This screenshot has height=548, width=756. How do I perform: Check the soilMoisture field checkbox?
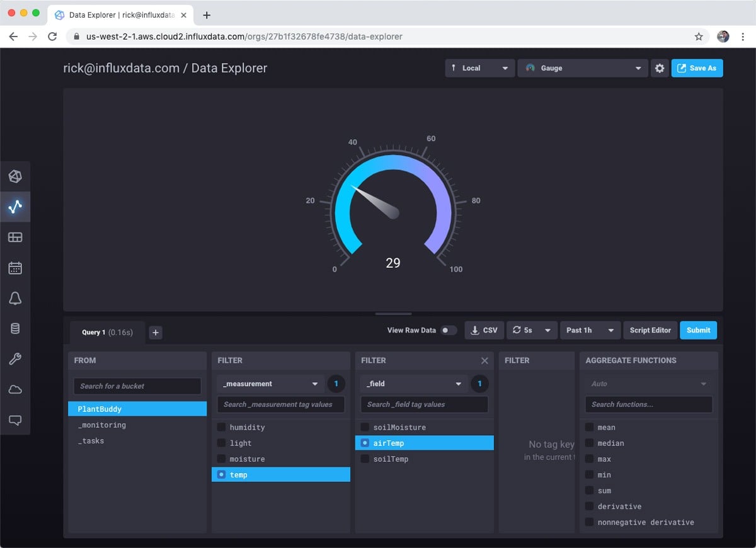pyautogui.click(x=365, y=427)
